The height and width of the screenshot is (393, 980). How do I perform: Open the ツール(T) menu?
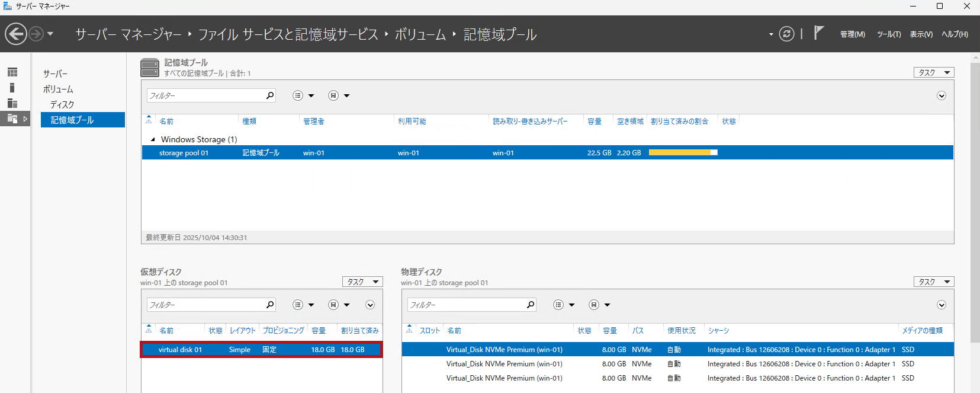point(888,34)
